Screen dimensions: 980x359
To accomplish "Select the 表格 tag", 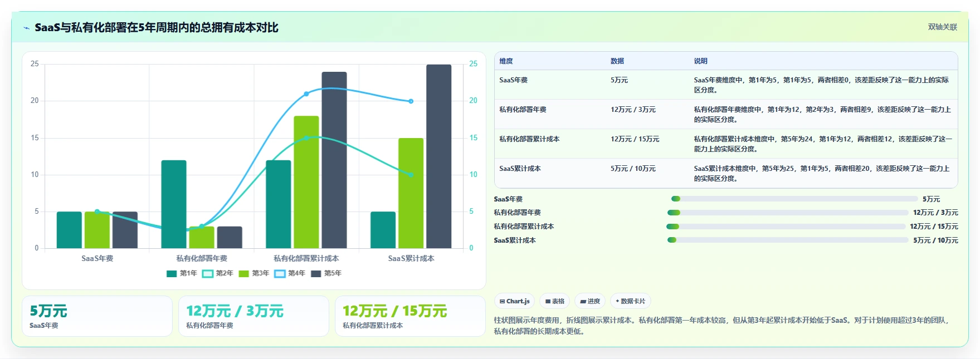I will (554, 301).
